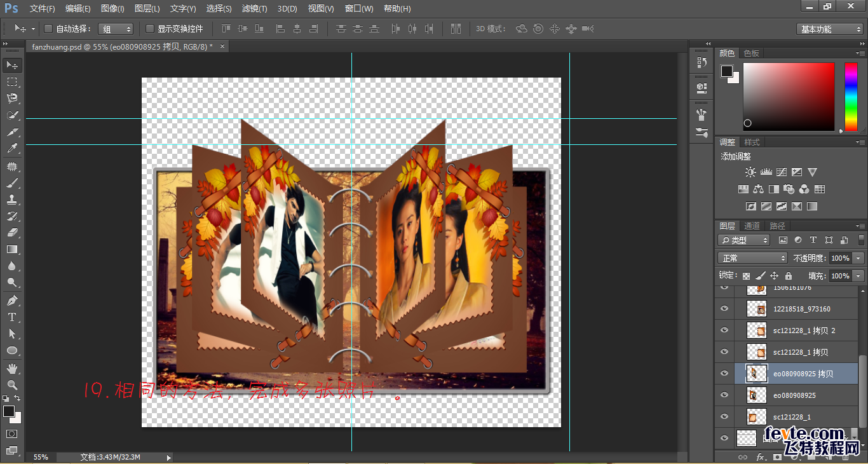868x464 pixels.
Task: Click the foreground color swatch in toolbox
Action: [x=9, y=411]
